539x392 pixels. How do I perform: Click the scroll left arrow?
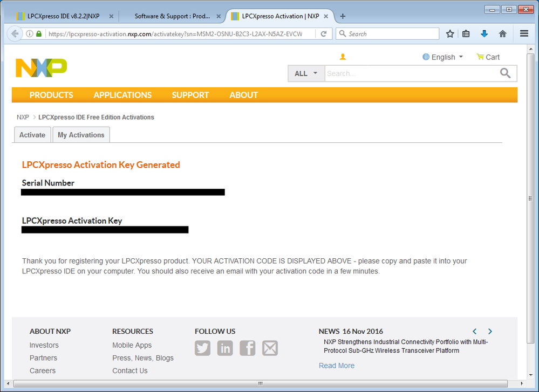(x=8, y=383)
